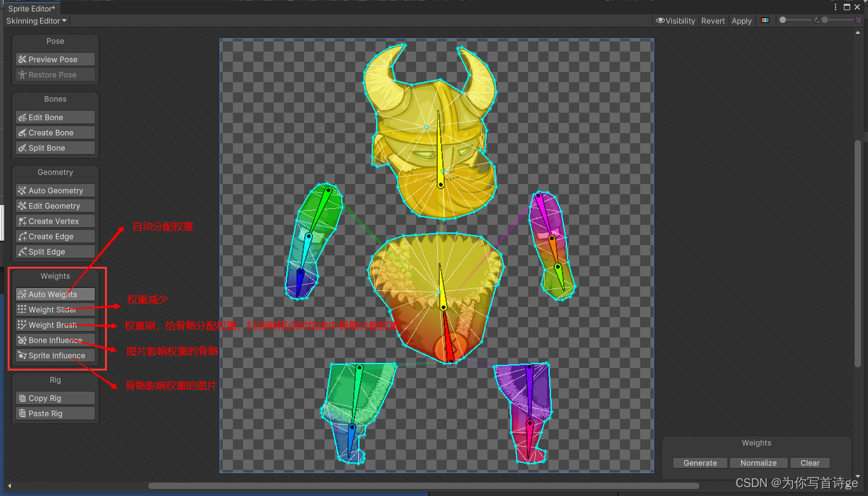The height and width of the screenshot is (496, 868).
Task: Open the Sprite Editor three-dot options menu
Action: (x=836, y=7)
